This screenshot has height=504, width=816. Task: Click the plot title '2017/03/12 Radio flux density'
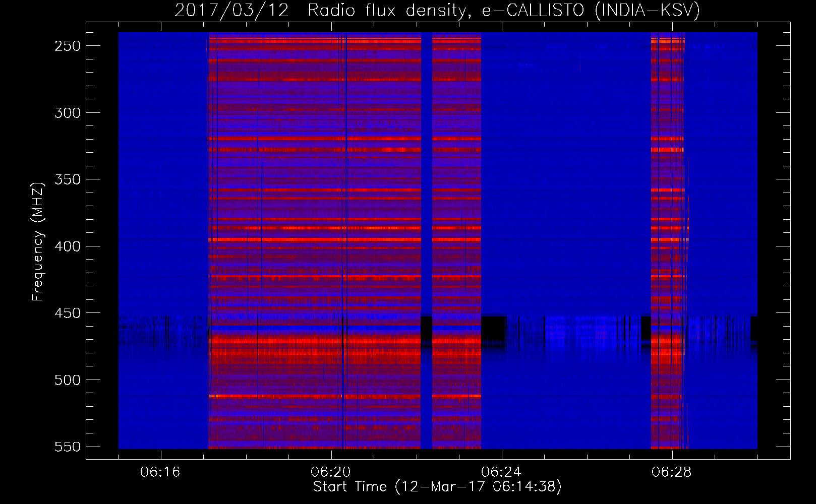coord(437,10)
